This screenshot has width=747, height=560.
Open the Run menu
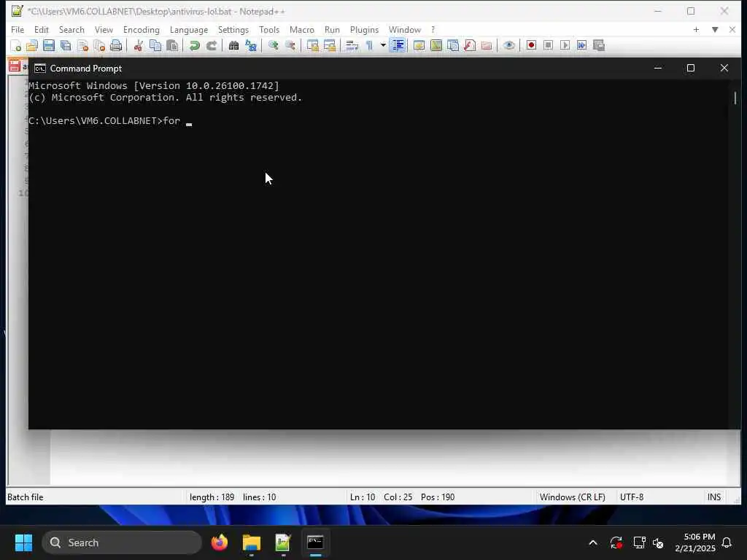(x=332, y=29)
